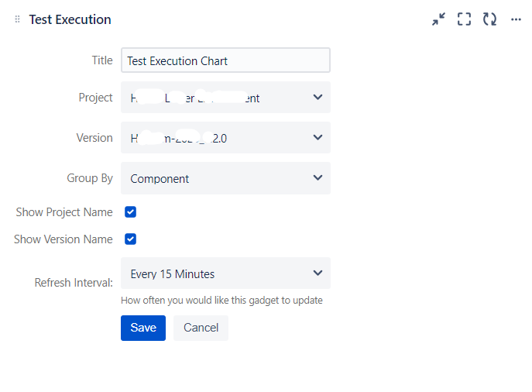
Task: Click the Group By label
Action: (x=90, y=178)
